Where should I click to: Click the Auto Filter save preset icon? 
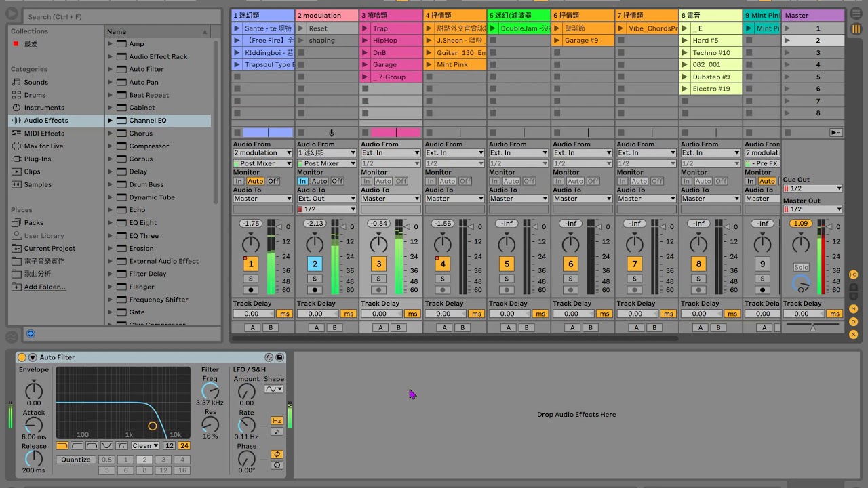click(279, 357)
